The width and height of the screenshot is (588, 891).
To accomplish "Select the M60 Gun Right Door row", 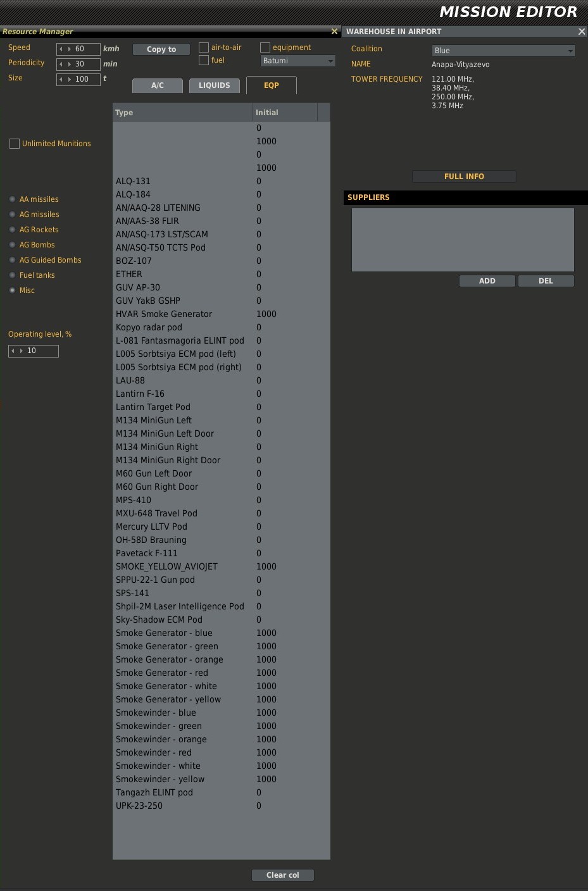I will point(221,487).
